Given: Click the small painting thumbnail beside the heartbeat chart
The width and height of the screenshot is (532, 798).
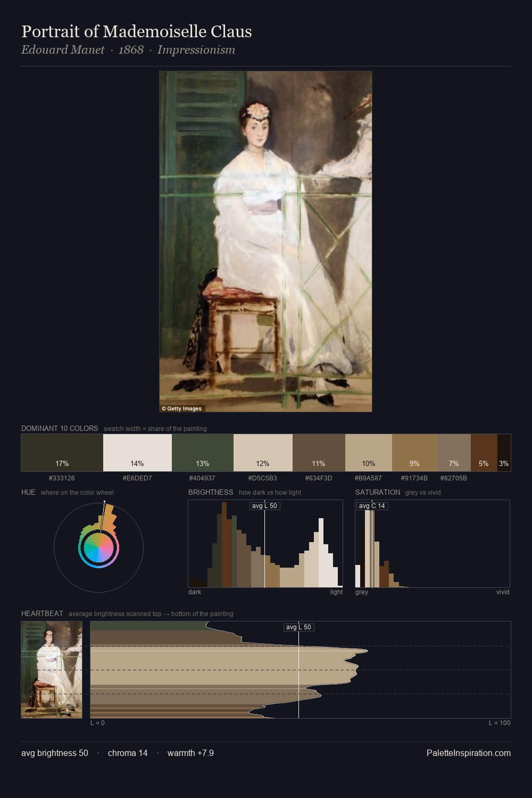Looking at the screenshot, I should coord(52,670).
